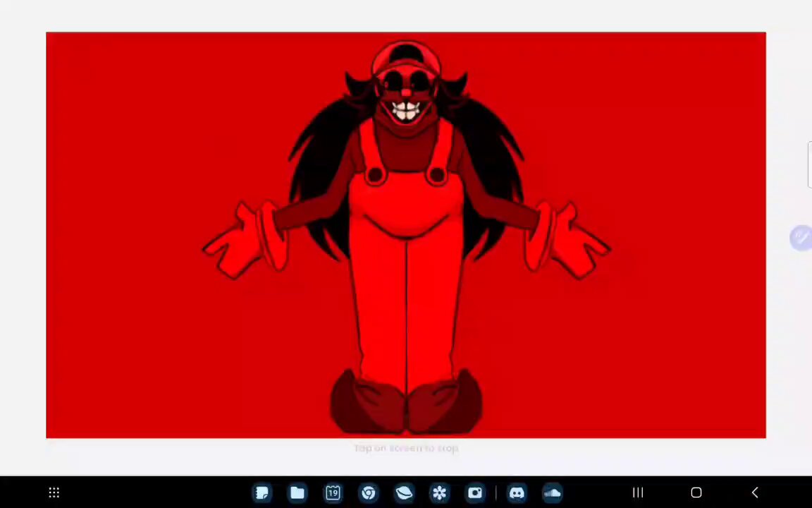The image size is (812, 508).
Task: Tap the 'Tap on screen to stop' text
Action: (406, 448)
